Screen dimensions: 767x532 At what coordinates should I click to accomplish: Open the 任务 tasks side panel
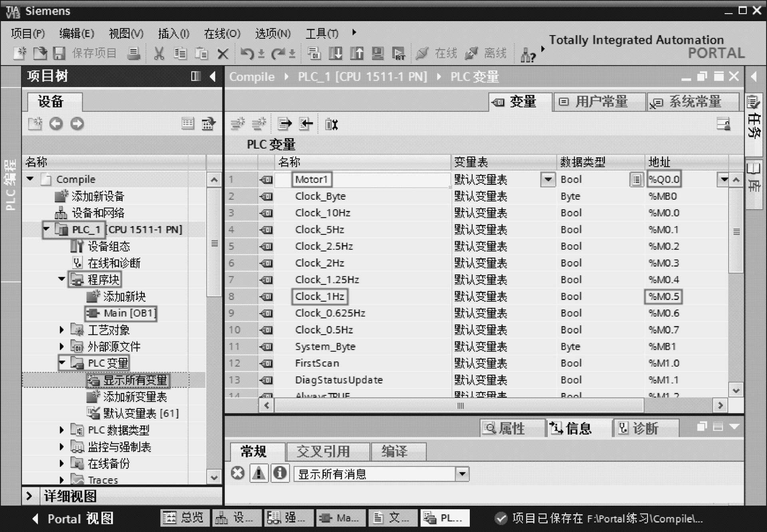click(754, 125)
